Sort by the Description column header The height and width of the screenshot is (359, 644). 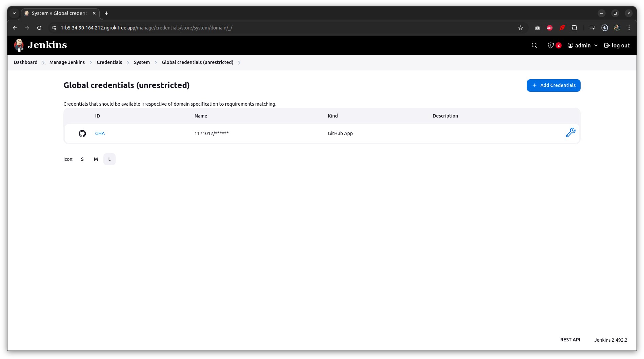click(x=445, y=116)
